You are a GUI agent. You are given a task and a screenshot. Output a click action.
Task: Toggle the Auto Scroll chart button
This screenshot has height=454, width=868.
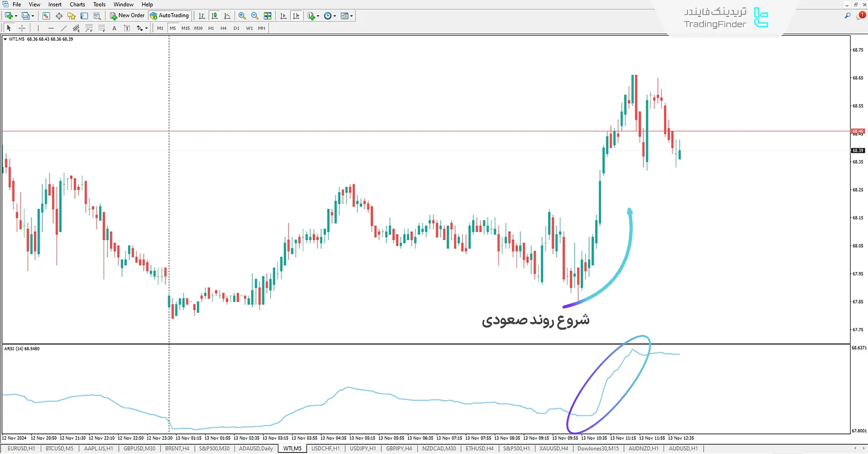[283, 16]
